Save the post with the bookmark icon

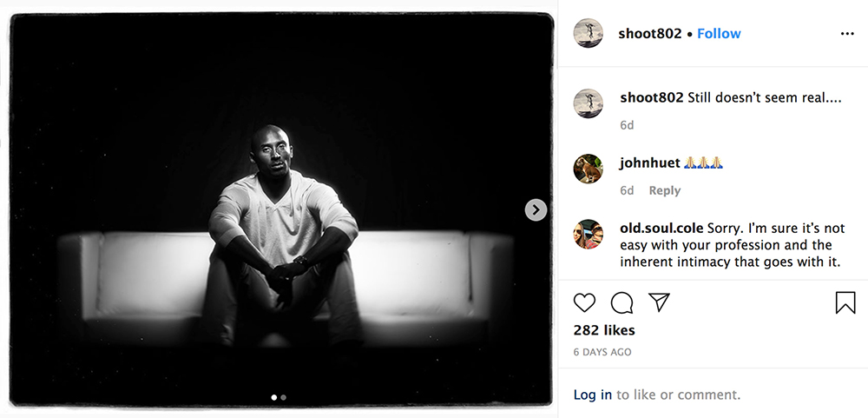(x=845, y=302)
